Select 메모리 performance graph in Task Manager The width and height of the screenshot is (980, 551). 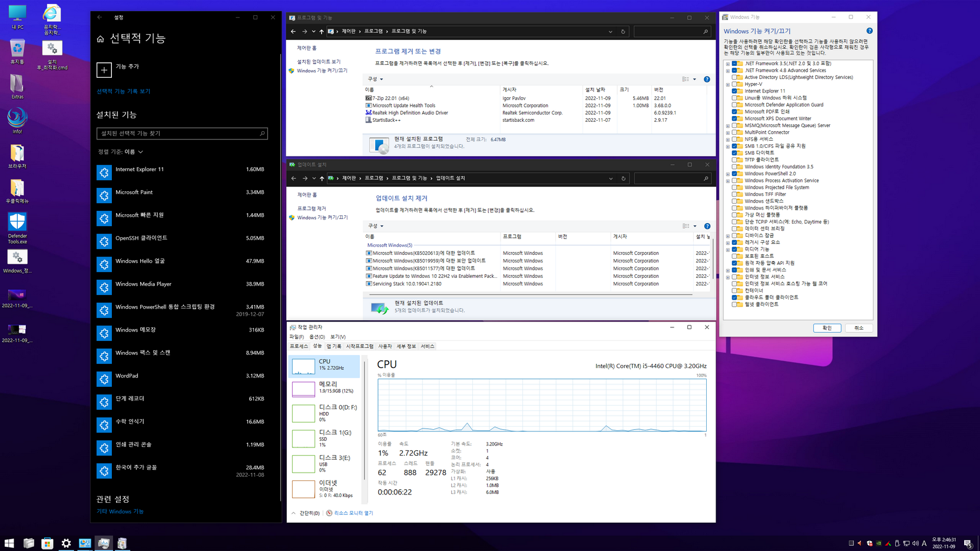click(x=325, y=389)
